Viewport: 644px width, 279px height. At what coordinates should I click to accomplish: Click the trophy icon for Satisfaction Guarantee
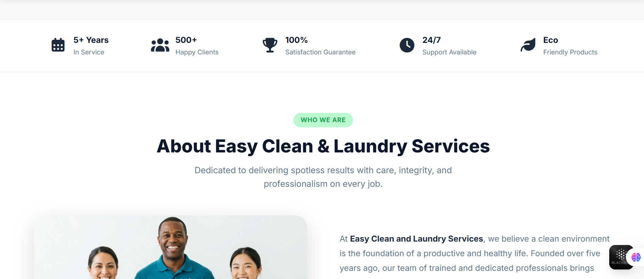coord(270,45)
